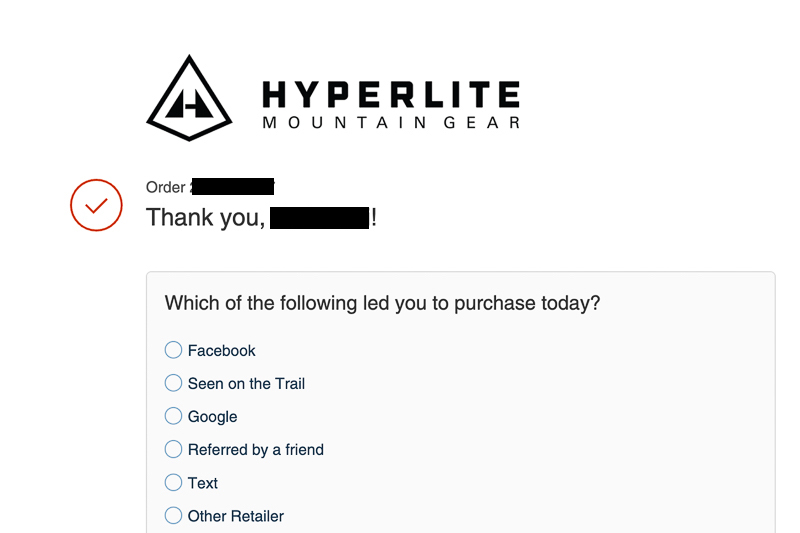This screenshot has width=800, height=533.
Task: Click the MOUNTAIN GEAR subtitle text
Action: (391, 123)
